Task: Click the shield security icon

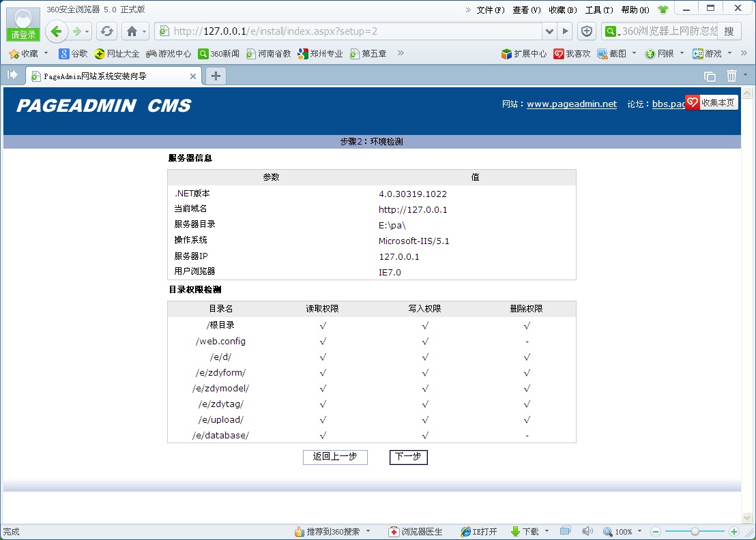Action: point(586,31)
